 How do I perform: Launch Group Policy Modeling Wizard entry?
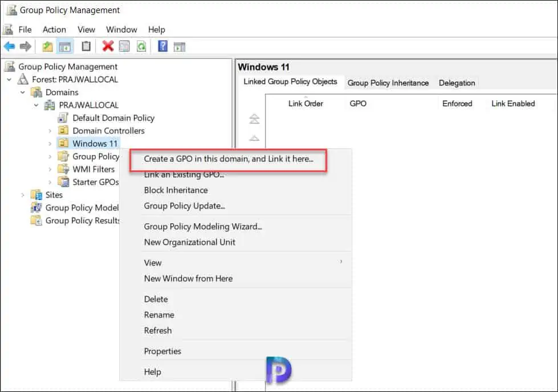pyautogui.click(x=203, y=226)
